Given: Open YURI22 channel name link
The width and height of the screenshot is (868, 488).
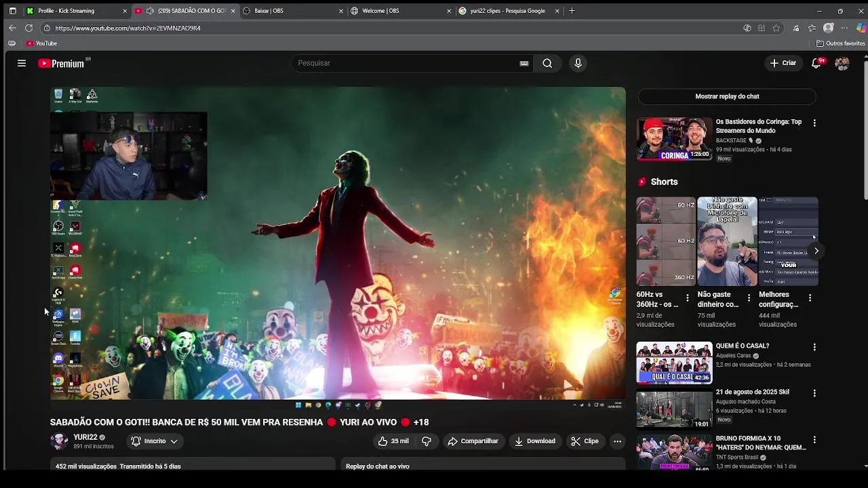Looking at the screenshot, I should coord(85,437).
